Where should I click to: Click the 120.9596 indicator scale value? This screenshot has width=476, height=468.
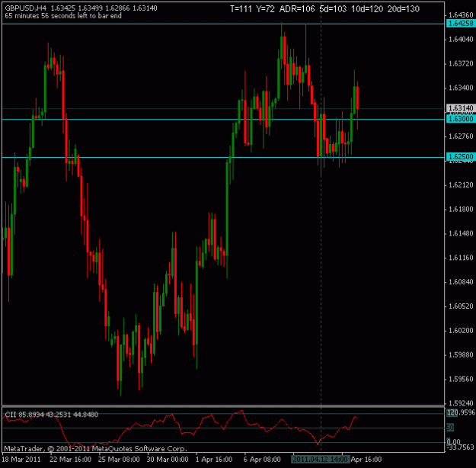[x=461, y=412]
